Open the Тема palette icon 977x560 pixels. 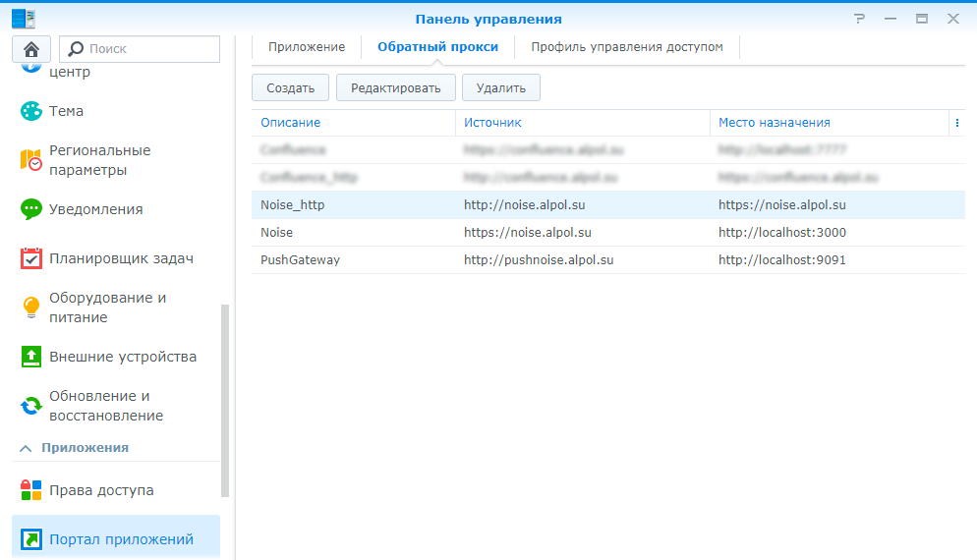32,111
